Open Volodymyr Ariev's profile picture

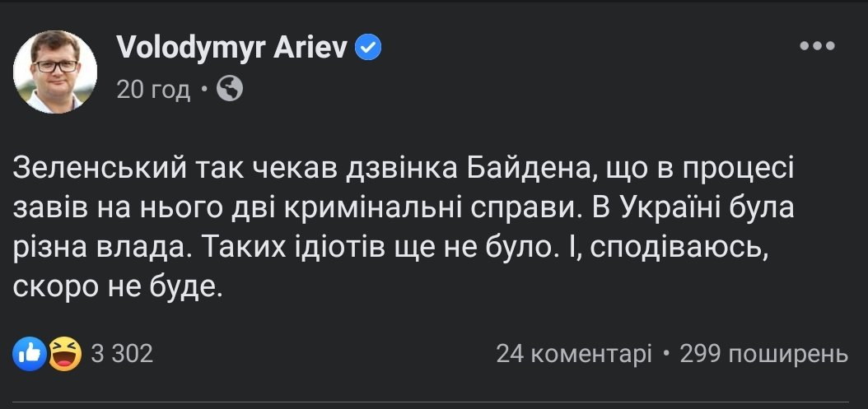coord(56,72)
